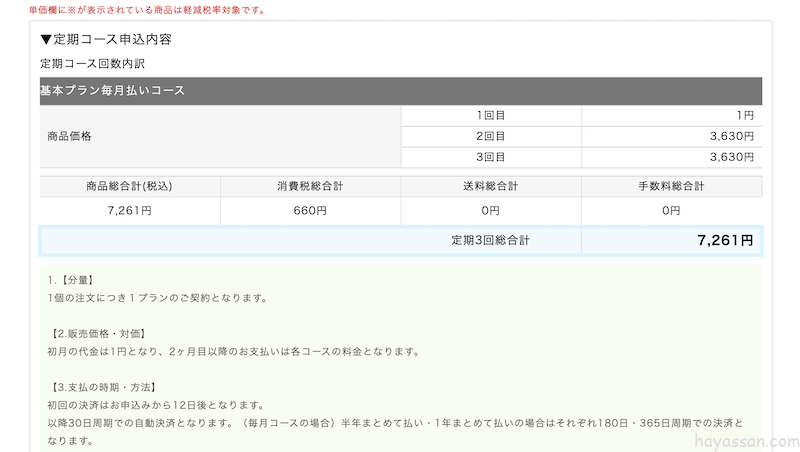Click the 商品総合計(税込) column header

(130, 187)
